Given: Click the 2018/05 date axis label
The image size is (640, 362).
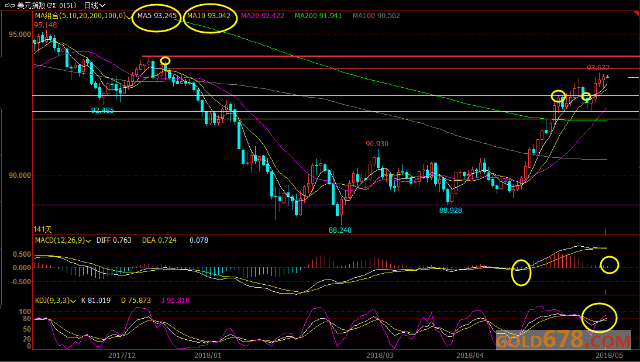Looking at the screenshot, I should click(x=609, y=355).
